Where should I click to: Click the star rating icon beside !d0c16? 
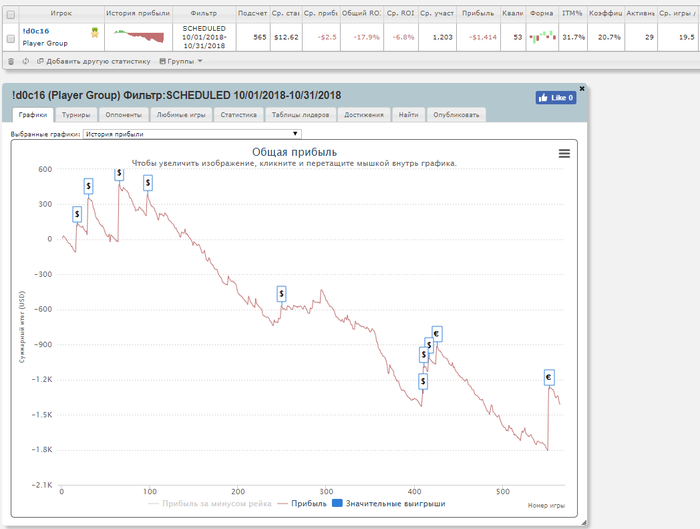coord(95,32)
